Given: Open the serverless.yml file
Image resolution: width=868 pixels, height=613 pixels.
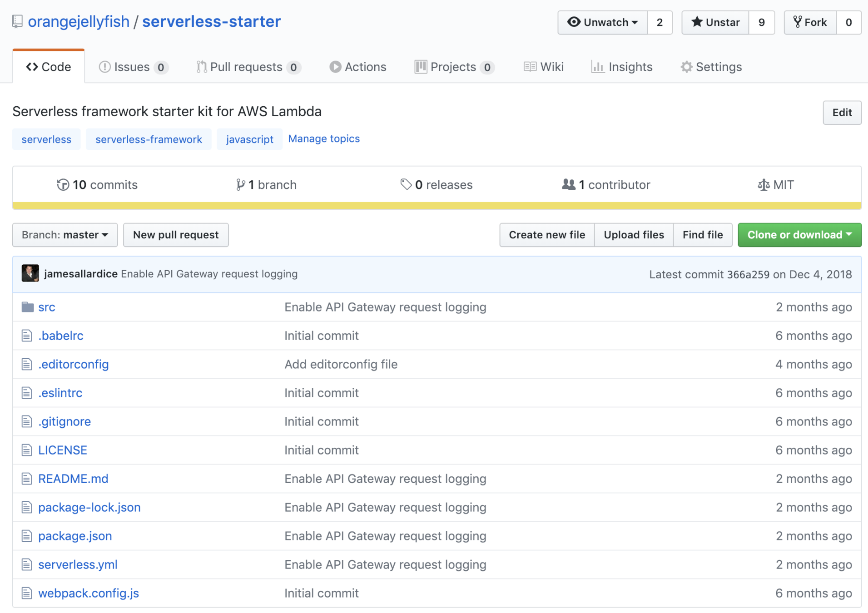Looking at the screenshot, I should click(78, 564).
